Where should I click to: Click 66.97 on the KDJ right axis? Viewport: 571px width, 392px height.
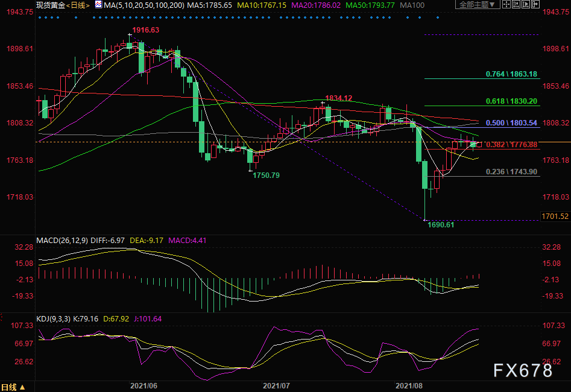tap(552, 344)
